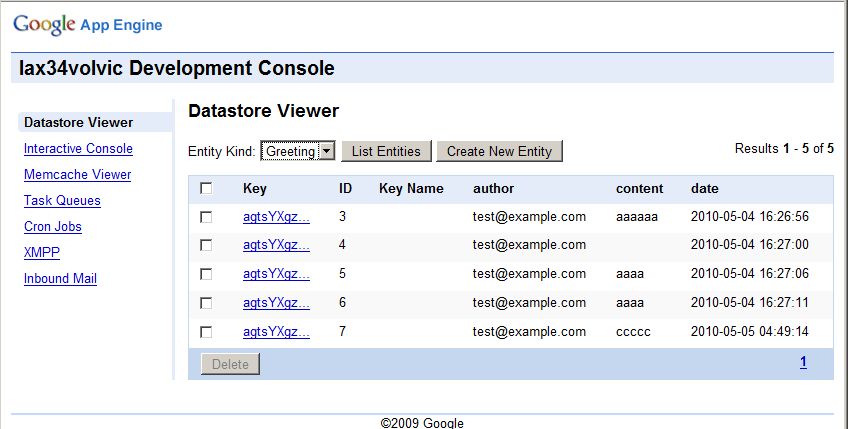Click date '2010-05-05 04:49:14'
The image size is (848, 429).
(x=750, y=332)
